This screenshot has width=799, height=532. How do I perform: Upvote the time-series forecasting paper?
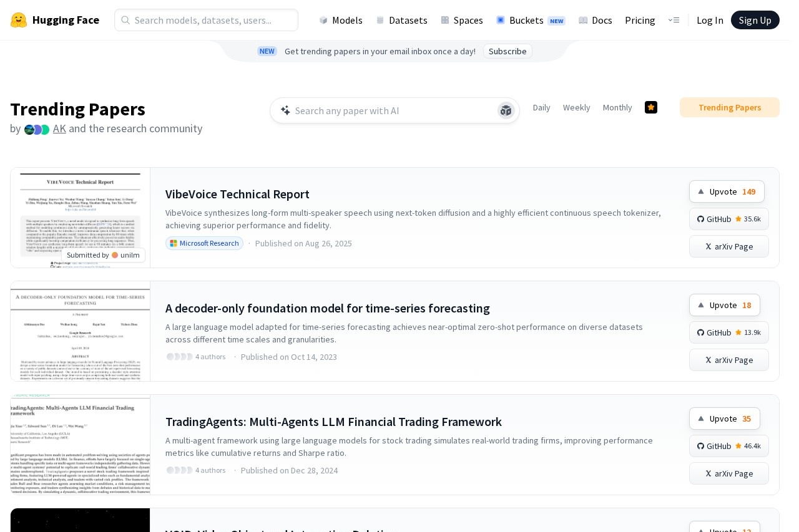point(725,305)
